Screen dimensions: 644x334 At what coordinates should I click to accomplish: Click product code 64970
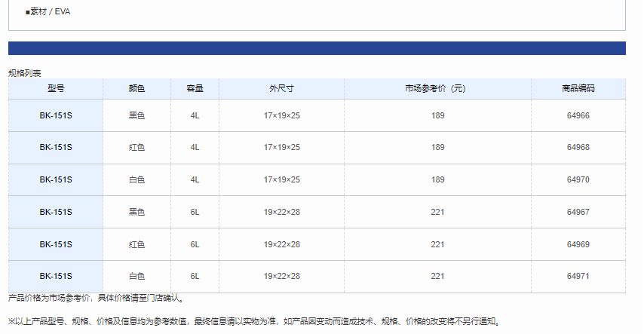click(578, 179)
